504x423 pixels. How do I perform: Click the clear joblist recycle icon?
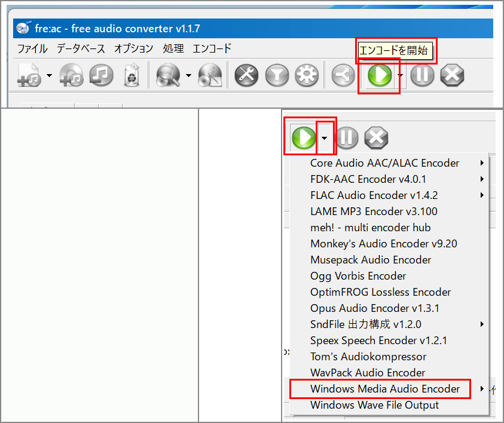tap(132, 75)
